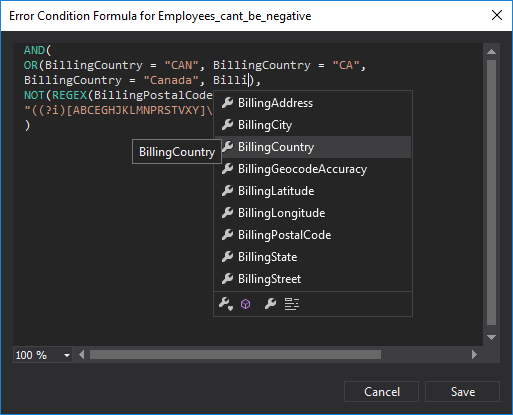Image resolution: width=513 pixels, height=415 pixels.
Task: Toggle the snippets list filter icon
Action: (x=292, y=304)
